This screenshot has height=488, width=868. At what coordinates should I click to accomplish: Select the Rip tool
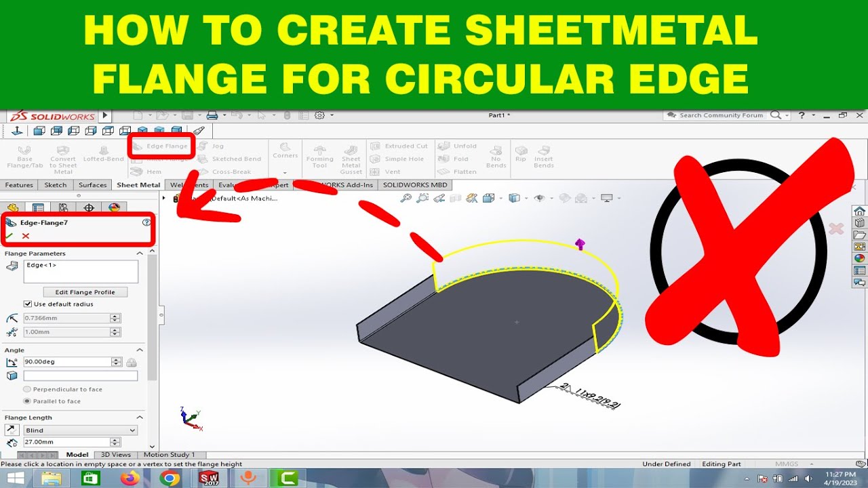point(520,153)
